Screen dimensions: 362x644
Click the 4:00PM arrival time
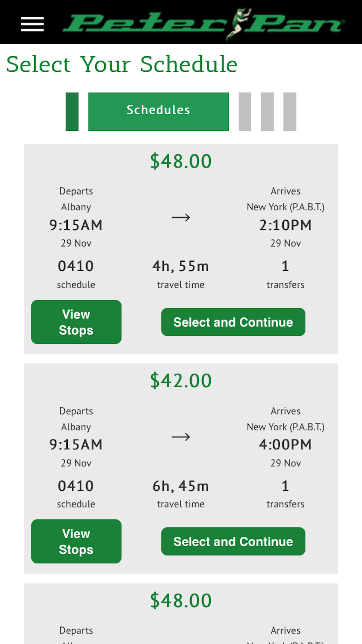point(285,445)
